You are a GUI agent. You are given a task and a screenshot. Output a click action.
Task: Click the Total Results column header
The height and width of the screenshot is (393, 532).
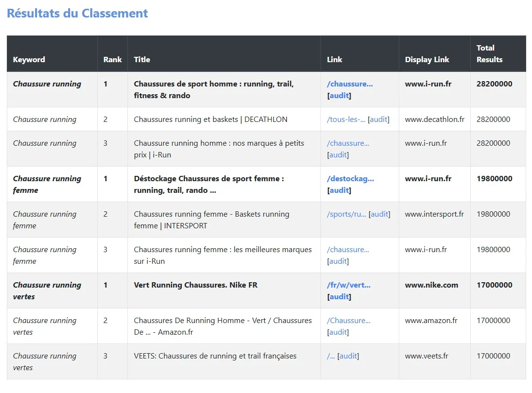(x=489, y=54)
